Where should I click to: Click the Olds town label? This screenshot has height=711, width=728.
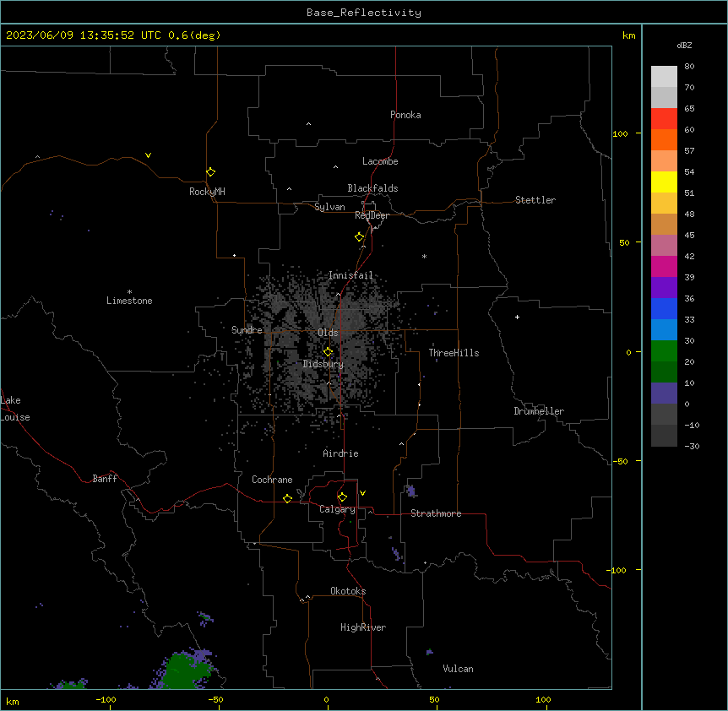328,333
